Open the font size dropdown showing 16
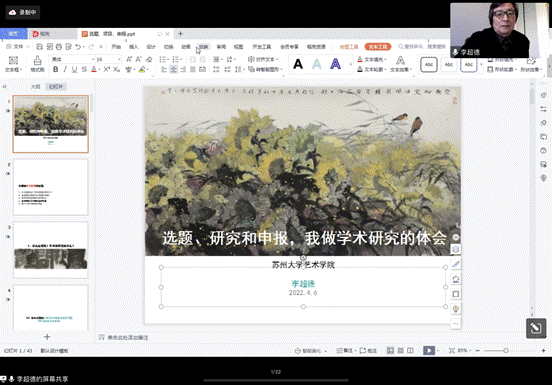 tap(119, 59)
